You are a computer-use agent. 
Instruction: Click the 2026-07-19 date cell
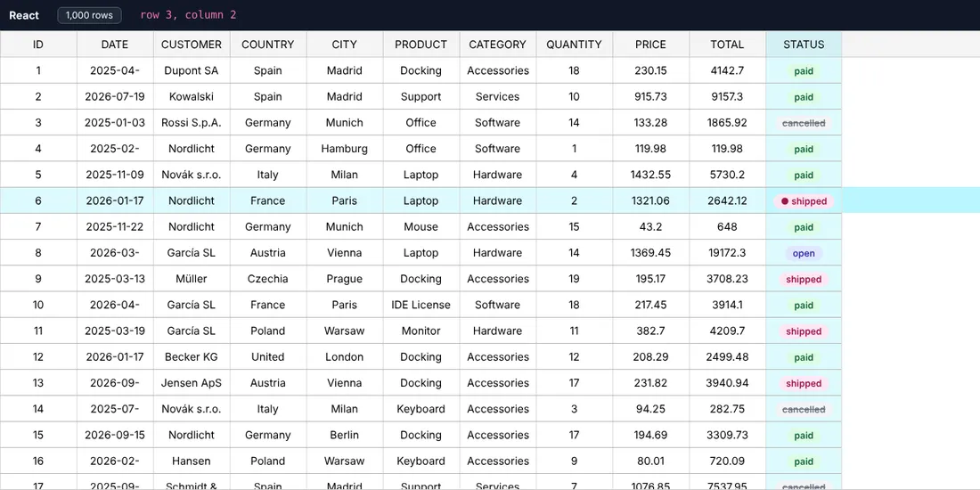point(115,97)
